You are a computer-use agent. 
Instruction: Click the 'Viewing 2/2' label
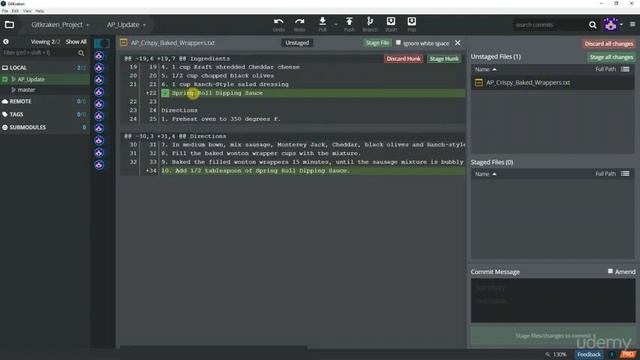click(x=45, y=42)
